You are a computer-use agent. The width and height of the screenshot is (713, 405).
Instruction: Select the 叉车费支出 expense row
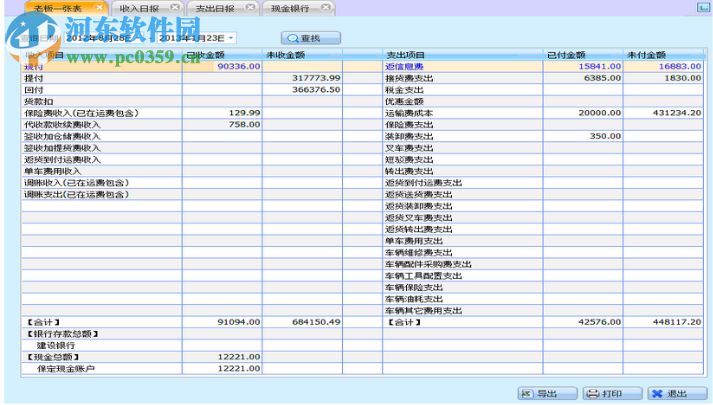pyautogui.click(x=463, y=148)
